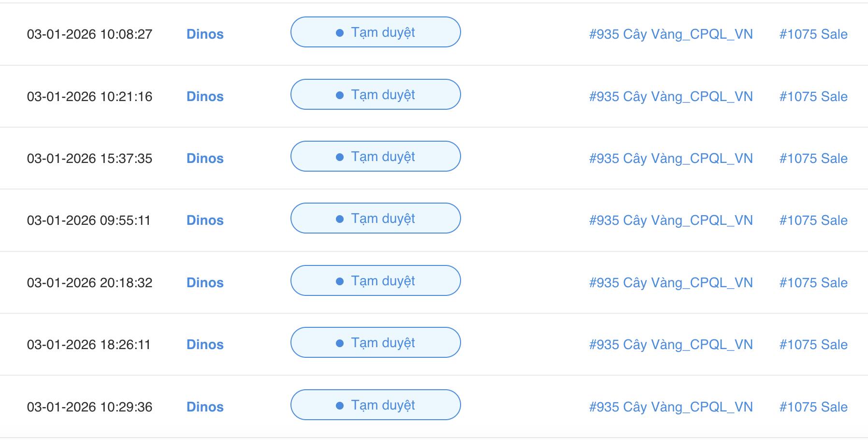Open the #935 Cây Vàng_CPQL_VN link on row 18:26:11

[x=671, y=344]
